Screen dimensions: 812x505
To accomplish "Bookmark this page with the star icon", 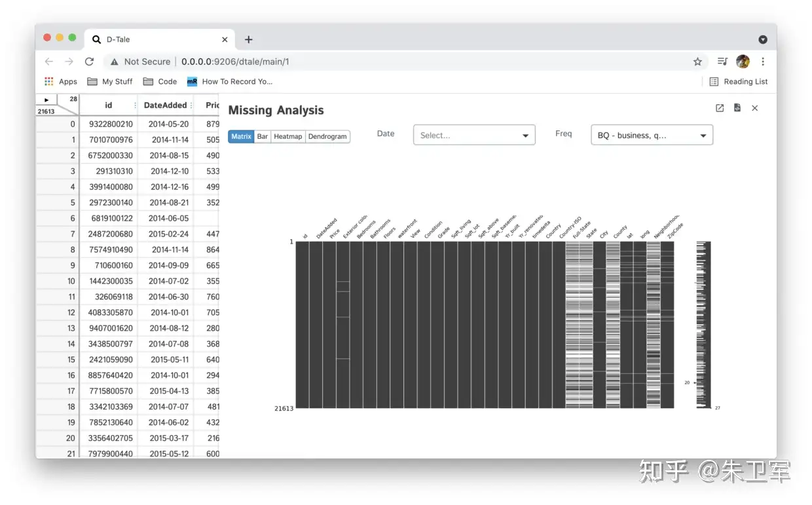I will pos(697,62).
